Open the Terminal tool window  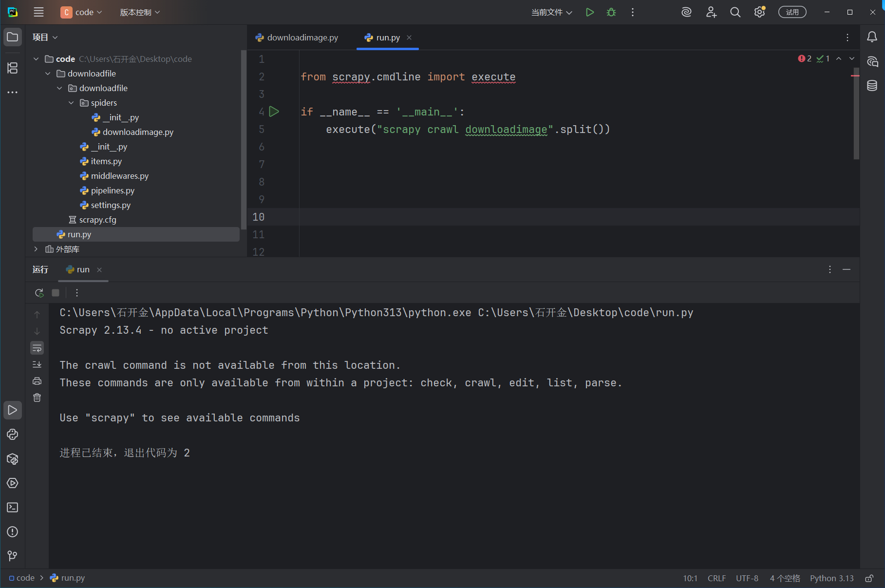click(x=13, y=508)
